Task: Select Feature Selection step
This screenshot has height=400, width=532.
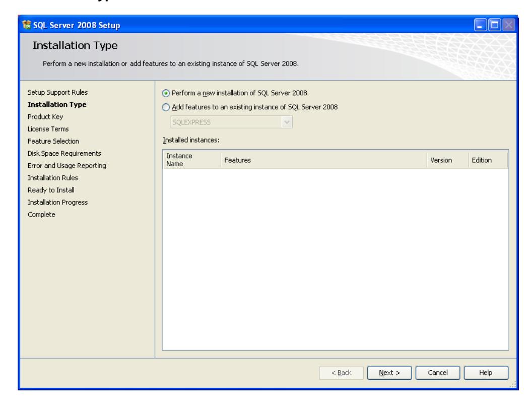Action: [53, 141]
